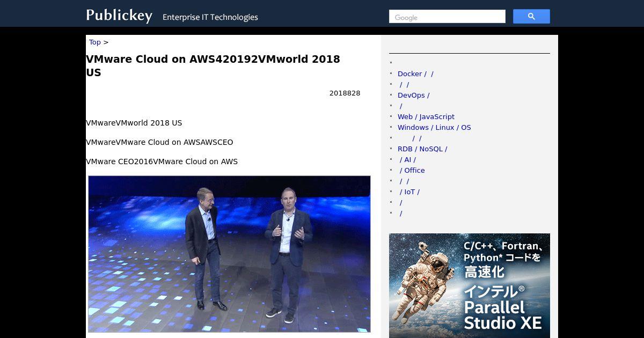Open the Office category link
Viewport: 644px width, 338px height.
[412, 171]
